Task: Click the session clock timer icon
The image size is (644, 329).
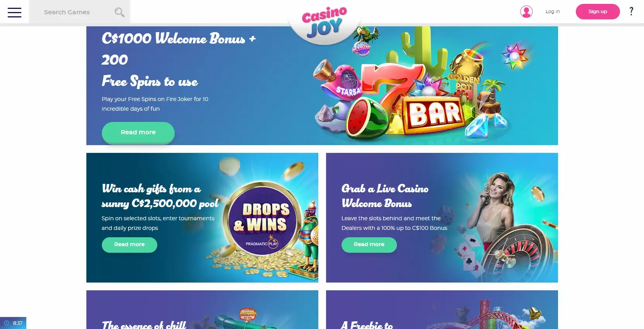Action: [6, 323]
